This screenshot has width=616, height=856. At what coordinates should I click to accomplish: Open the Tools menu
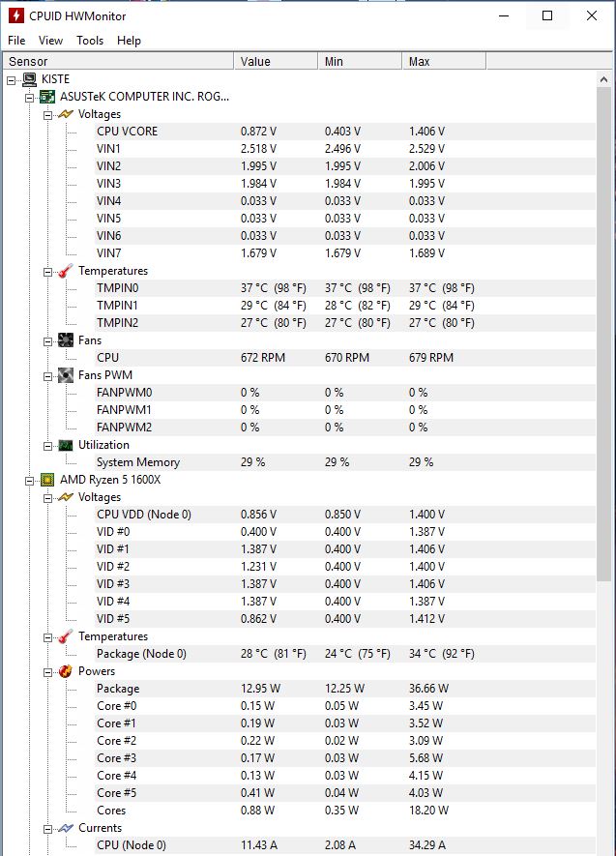point(90,41)
